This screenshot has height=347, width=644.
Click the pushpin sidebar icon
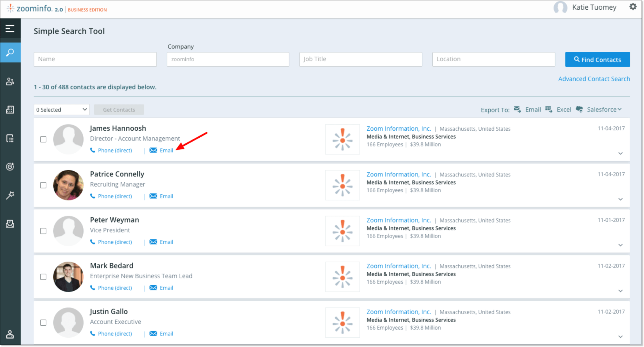click(10, 195)
